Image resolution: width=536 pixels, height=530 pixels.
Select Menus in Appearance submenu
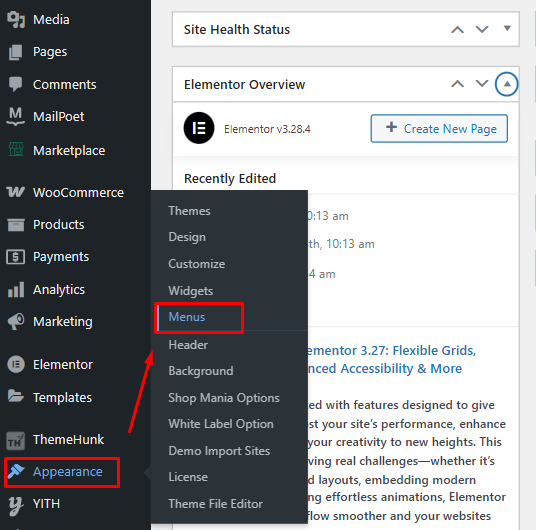[187, 317]
